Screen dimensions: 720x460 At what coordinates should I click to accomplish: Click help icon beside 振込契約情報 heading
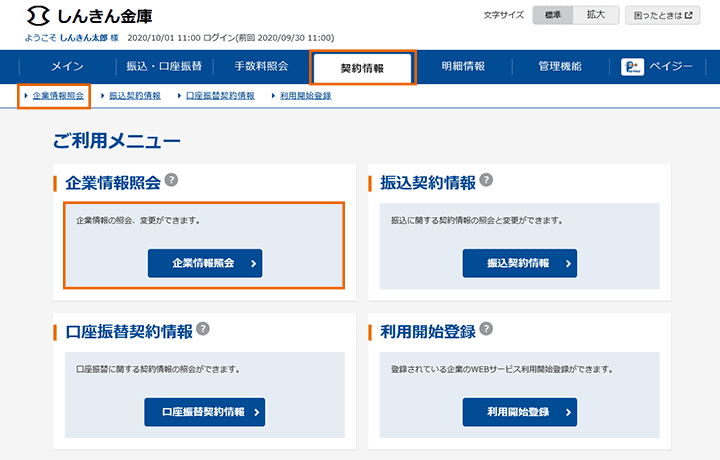(486, 181)
